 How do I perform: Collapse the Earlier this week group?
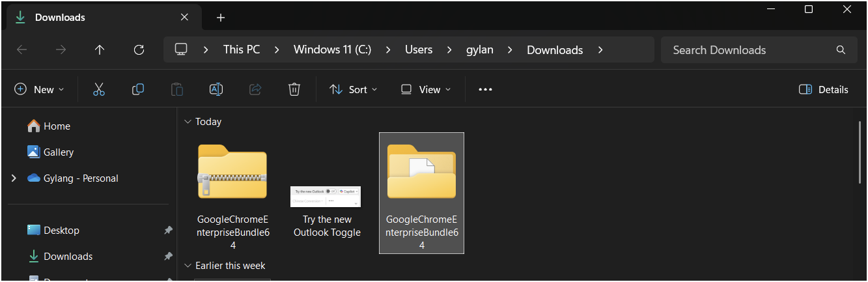click(188, 265)
